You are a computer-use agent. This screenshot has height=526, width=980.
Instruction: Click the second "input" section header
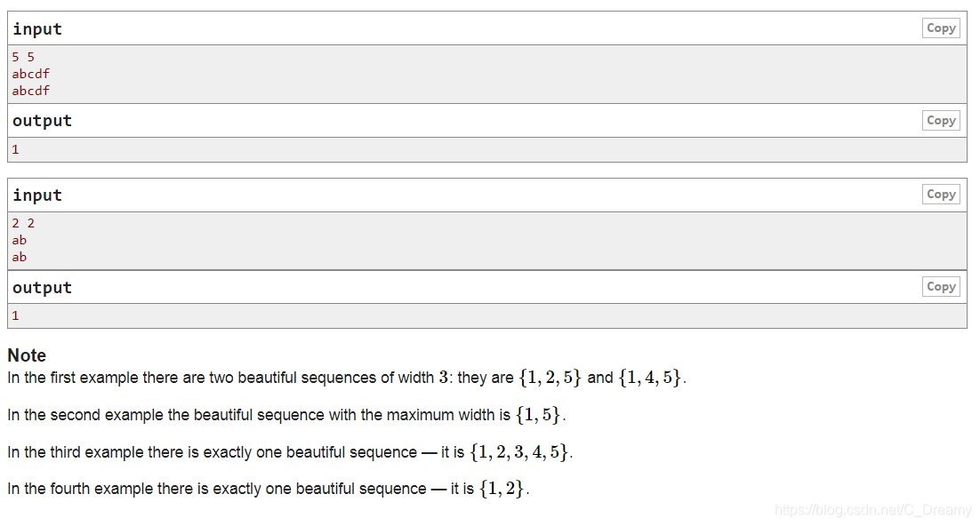(36, 194)
